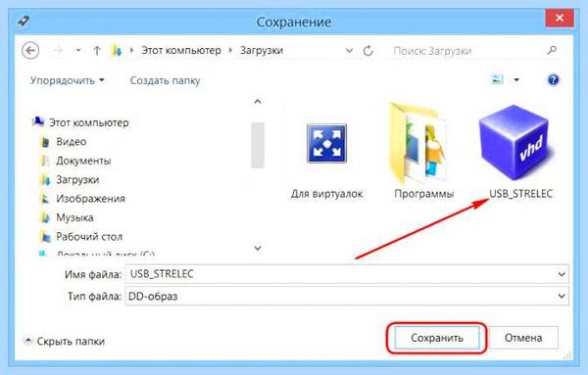
Task: Click the 'Сохранить' button
Action: (437, 338)
